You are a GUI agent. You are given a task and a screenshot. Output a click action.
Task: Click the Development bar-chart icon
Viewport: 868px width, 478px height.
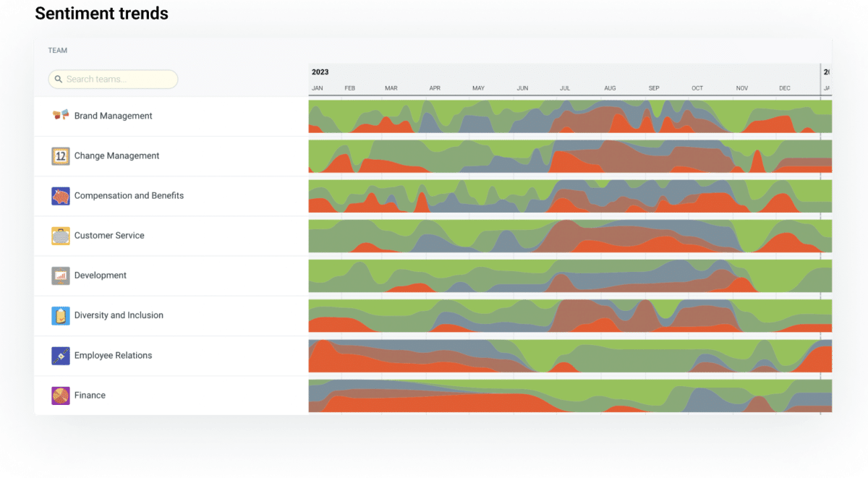61,276
